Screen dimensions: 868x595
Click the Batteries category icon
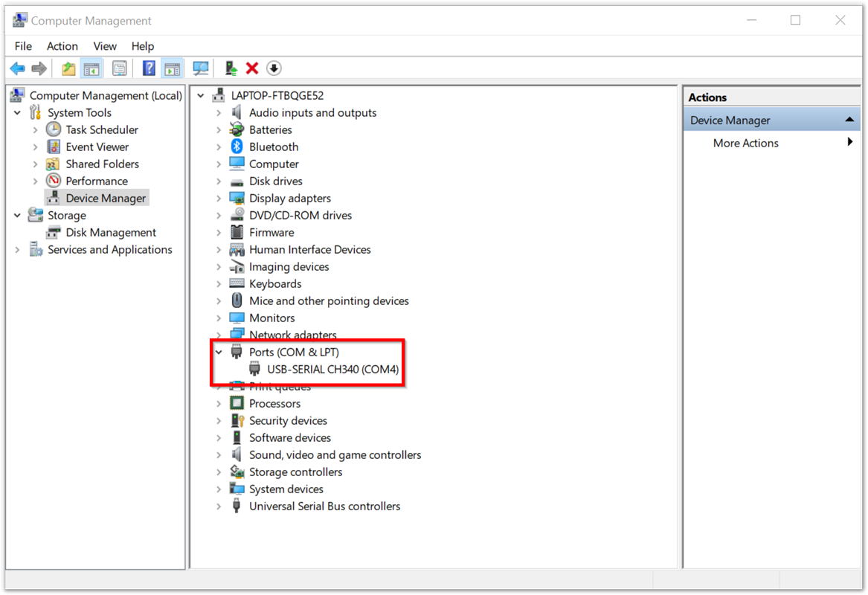[x=237, y=129]
